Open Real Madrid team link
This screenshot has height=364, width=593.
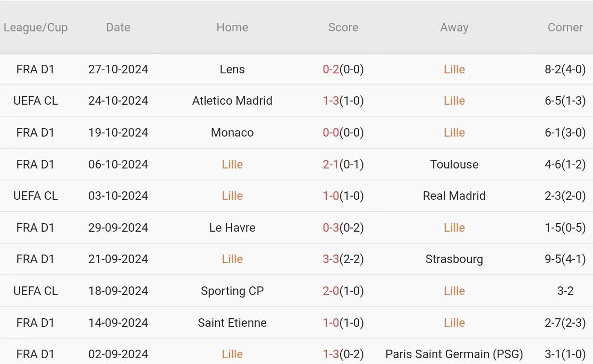pos(454,196)
